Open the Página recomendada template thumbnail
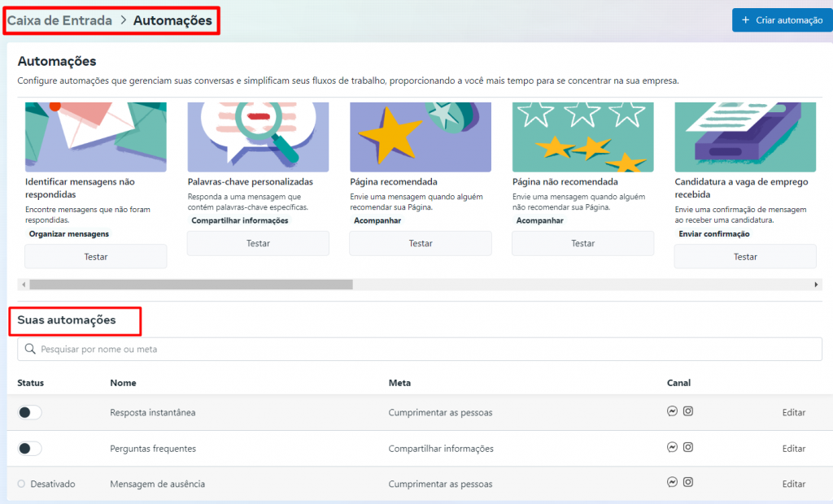833x504 pixels. click(x=421, y=137)
